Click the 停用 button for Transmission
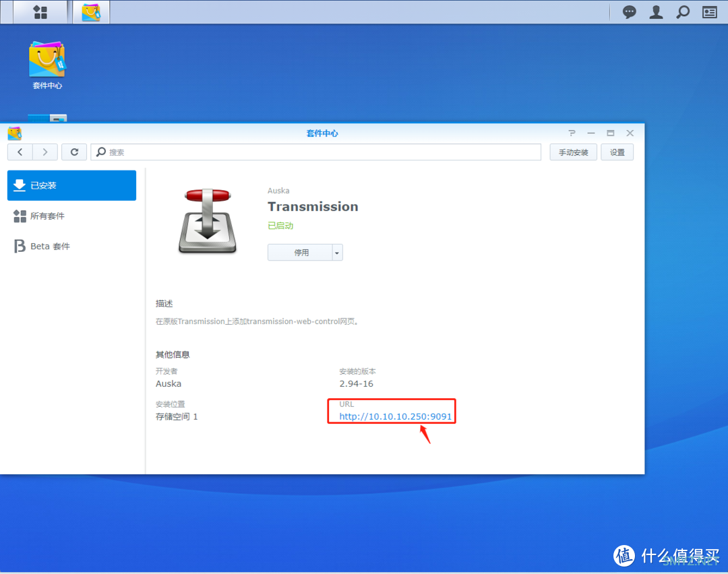This screenshot has height=574, width=728. click(301, 253)
